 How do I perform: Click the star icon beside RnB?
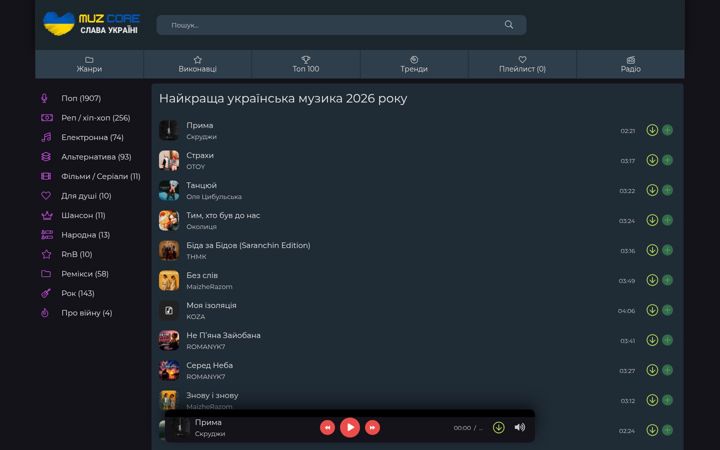pyautogui.click(x=46, y=254)
